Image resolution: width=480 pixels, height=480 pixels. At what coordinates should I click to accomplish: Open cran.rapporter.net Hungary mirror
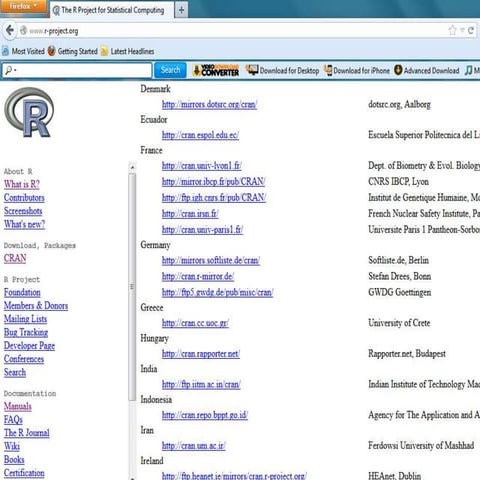(x=201, y=354)
